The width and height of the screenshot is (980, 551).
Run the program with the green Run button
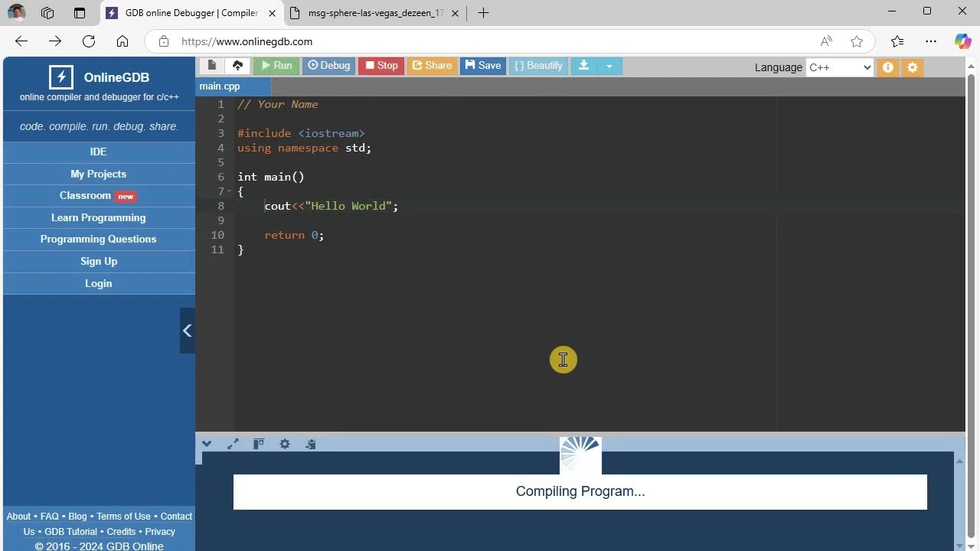[x=276, y=66]
